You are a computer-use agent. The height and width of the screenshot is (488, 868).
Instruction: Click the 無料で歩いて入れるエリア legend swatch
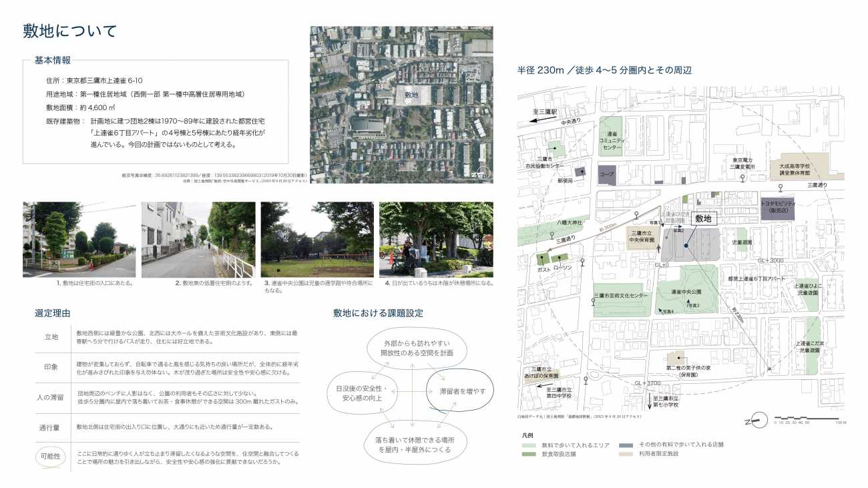pos(528,445)
